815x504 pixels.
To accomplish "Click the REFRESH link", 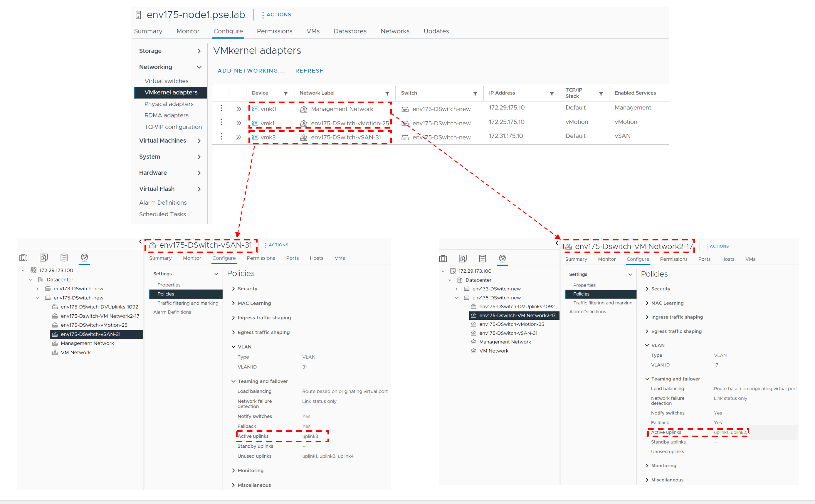I will tap(310, 71).
